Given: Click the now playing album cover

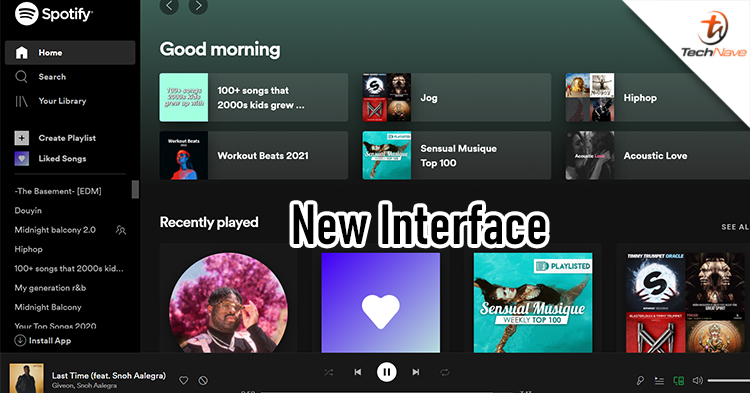Looking at the screenshot, I should (26, 378).
